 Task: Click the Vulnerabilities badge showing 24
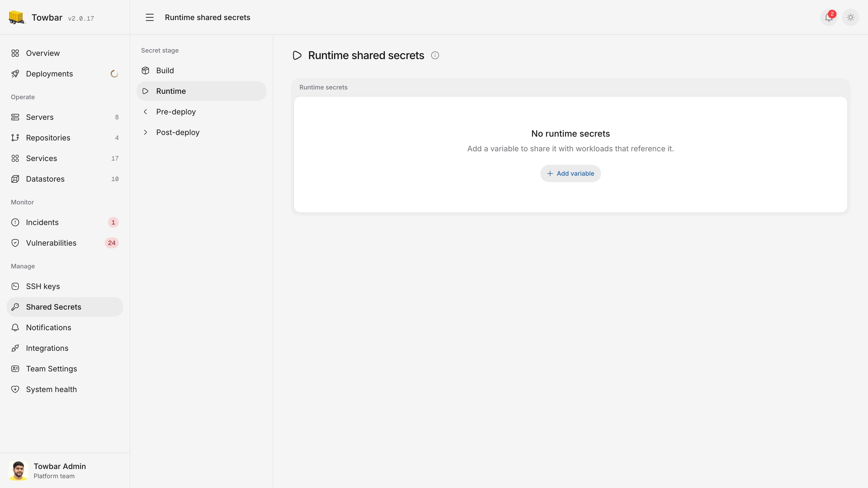[111, 243]
